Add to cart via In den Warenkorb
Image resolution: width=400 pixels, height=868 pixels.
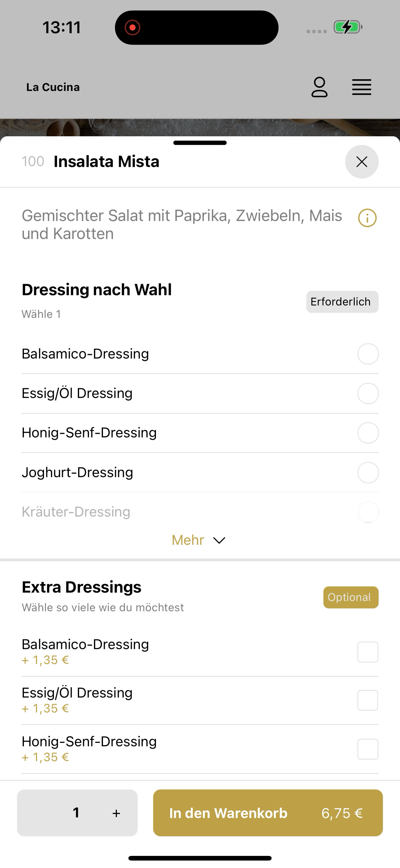coord(268,813)
